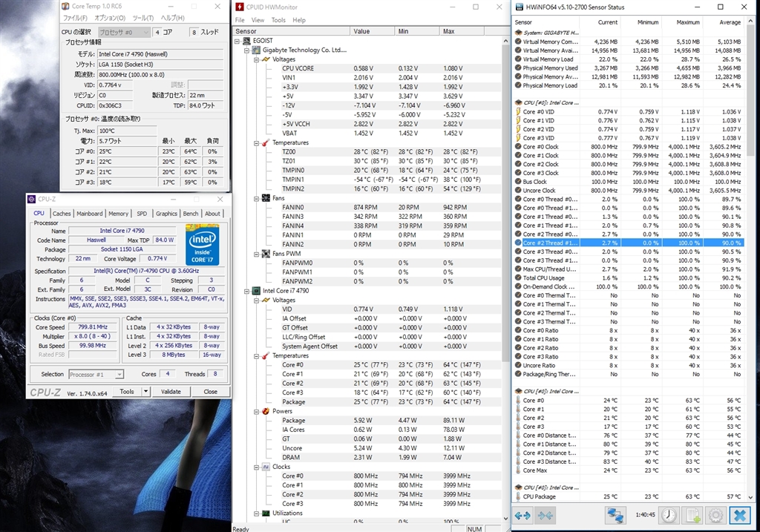The height and width of the screenshot is (532, 760).
Task: Click the collapse columns arrows icon in HWiNFO64
Action: (x=546, y=515)
